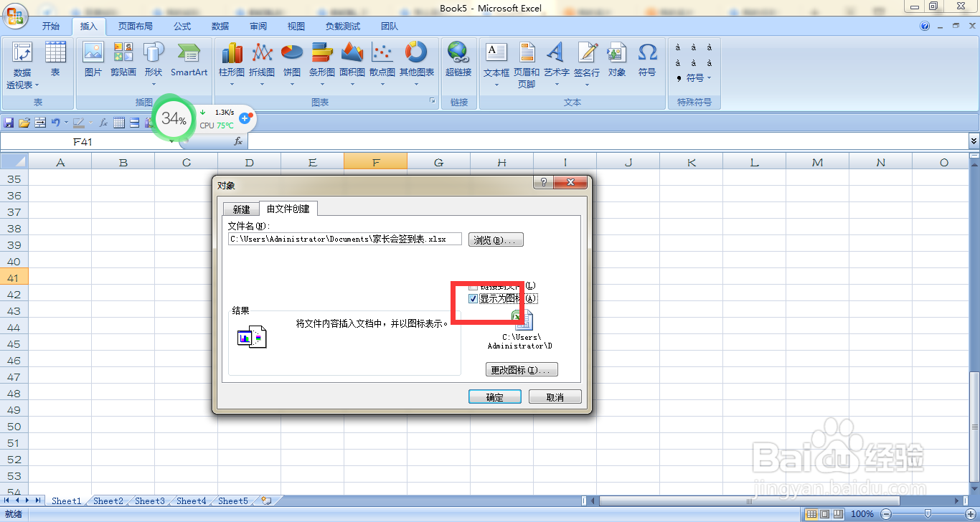Insert a SmartArt graphic

tap(189, 61)
